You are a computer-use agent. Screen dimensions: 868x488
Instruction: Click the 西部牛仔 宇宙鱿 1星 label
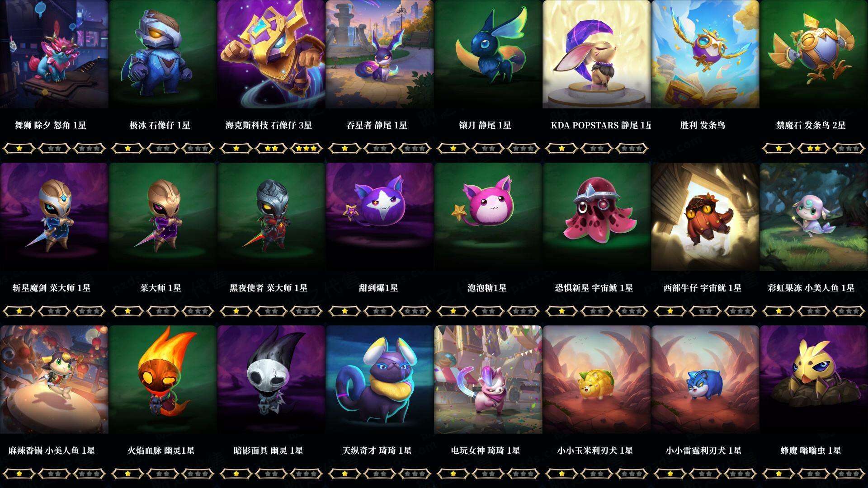pyautogui.click(x=703, y=288)
